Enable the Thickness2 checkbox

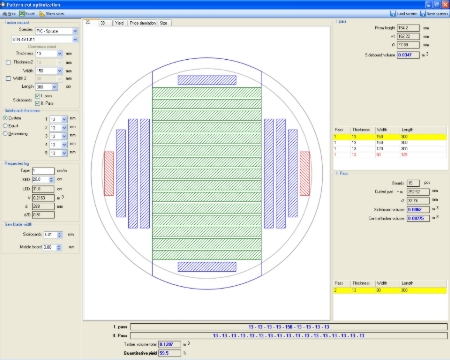coord(8,62)
